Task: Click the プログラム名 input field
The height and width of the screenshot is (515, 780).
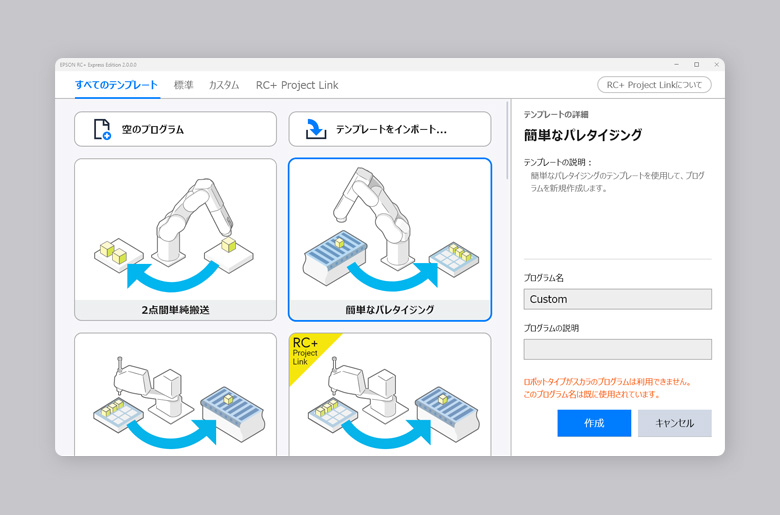Action: pos(617,299)
